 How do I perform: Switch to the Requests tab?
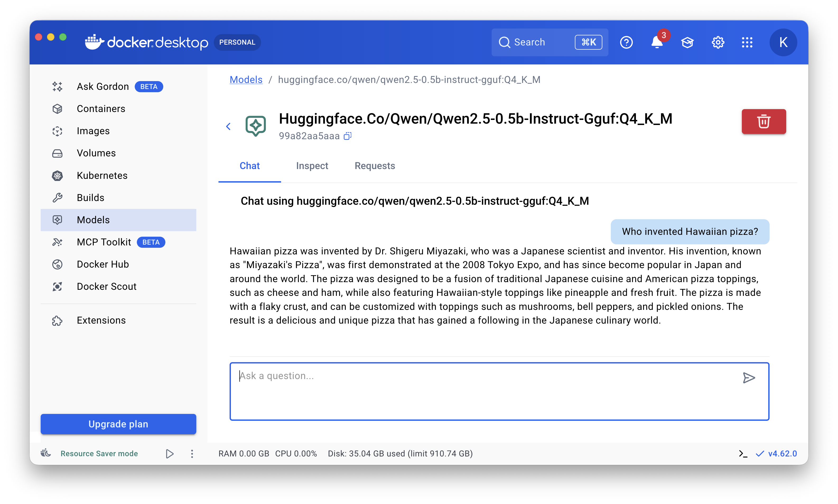(x=375, y=166)
